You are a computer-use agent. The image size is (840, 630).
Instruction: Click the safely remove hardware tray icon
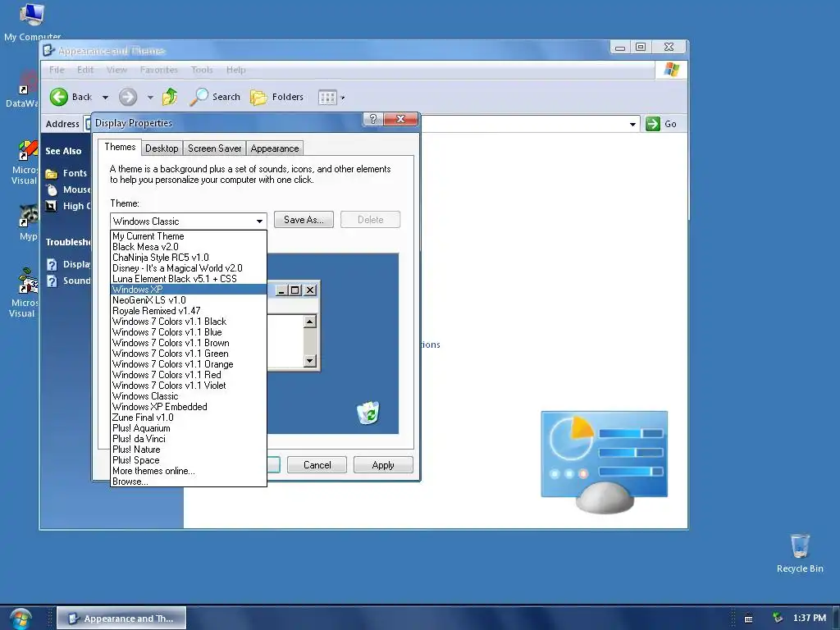(778, 619)
